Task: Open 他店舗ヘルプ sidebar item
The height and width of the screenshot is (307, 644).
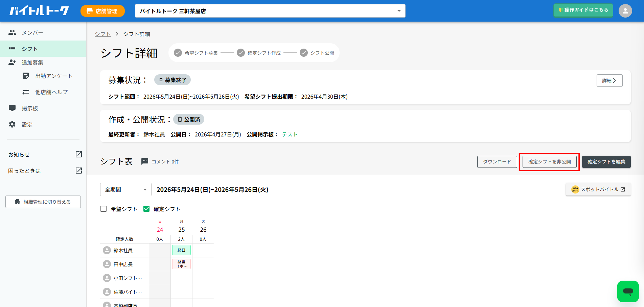Action: click(x=43, y=92)
